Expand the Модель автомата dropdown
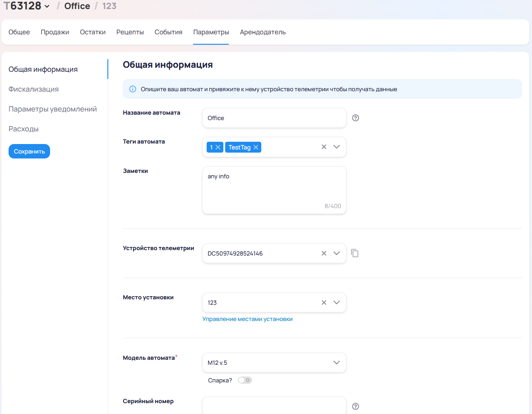This screenshot has width=532, height=414. click(x=336, y=363)
